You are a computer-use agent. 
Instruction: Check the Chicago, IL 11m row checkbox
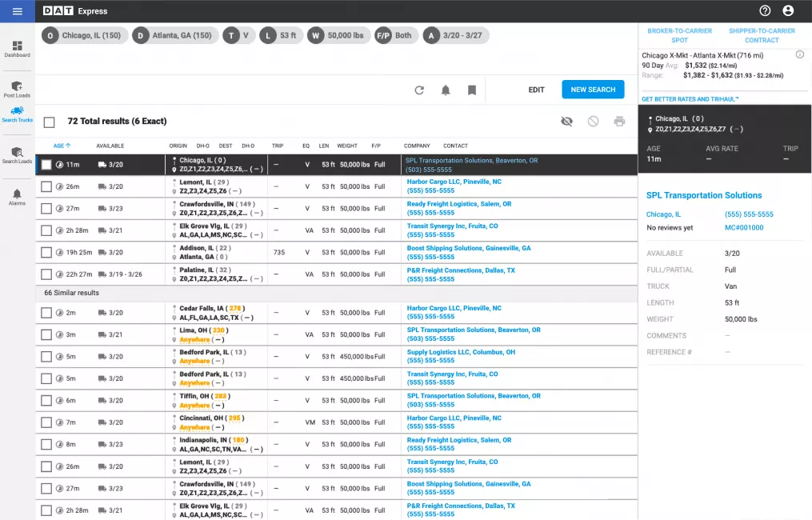46,165
